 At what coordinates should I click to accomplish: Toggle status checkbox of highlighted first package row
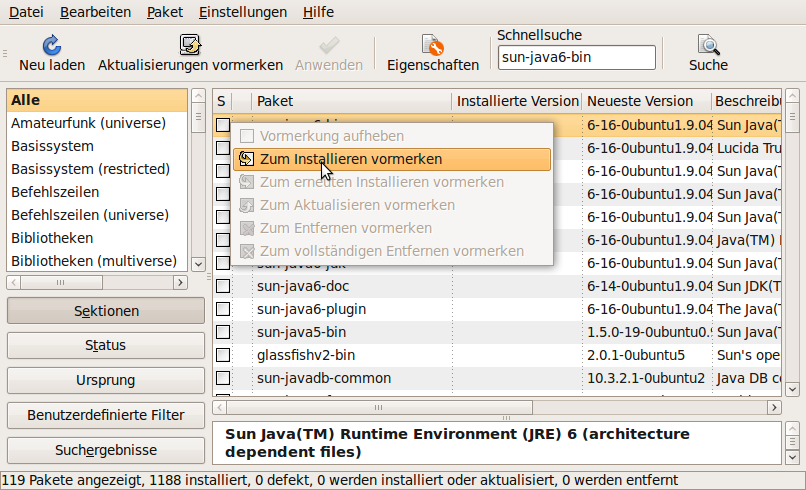223,125
